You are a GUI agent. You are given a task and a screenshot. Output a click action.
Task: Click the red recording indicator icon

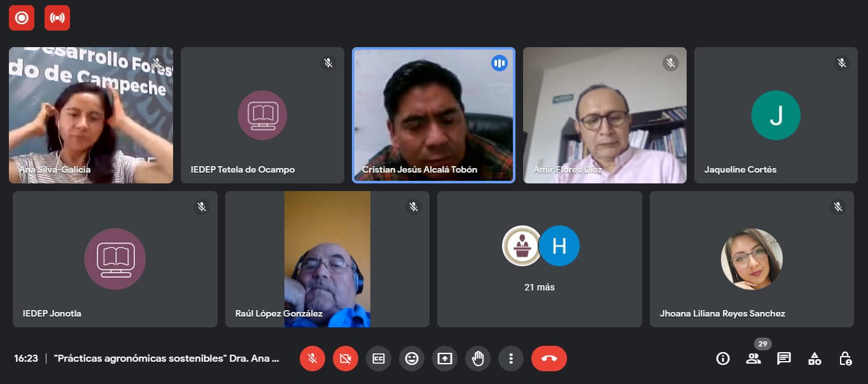tap(21, 18)
